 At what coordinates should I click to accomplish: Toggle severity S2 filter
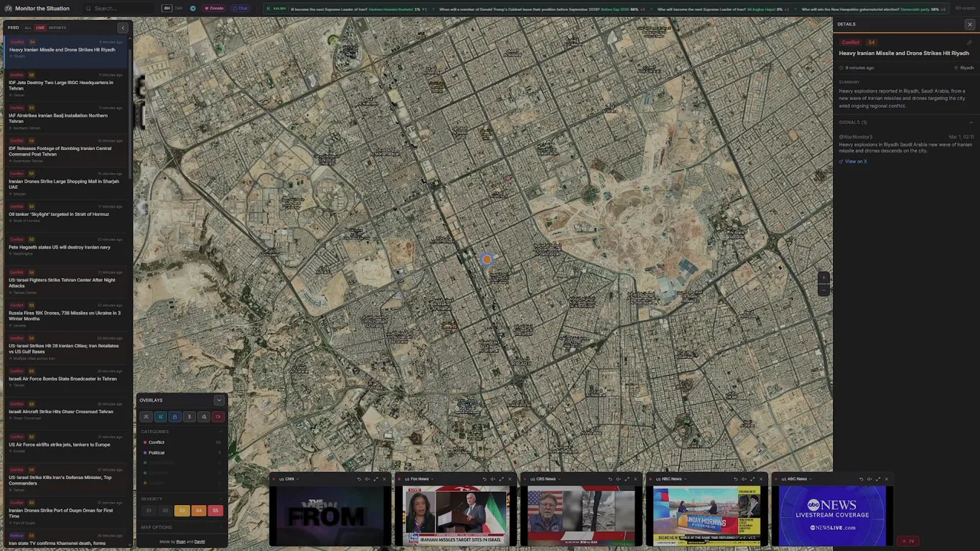coord(165,510)
